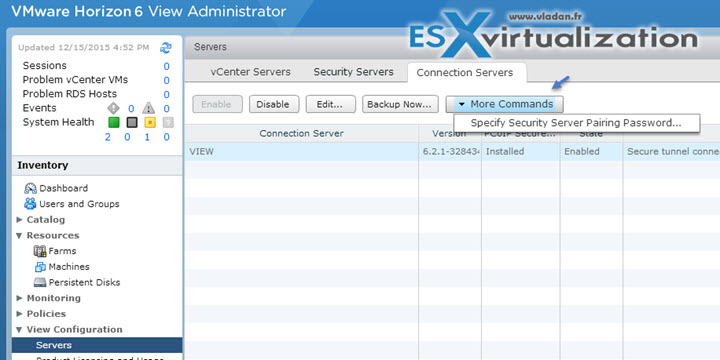Click the Users and Groups icon
The height and width of the screenshot is (360, 720).
[30, 203]
